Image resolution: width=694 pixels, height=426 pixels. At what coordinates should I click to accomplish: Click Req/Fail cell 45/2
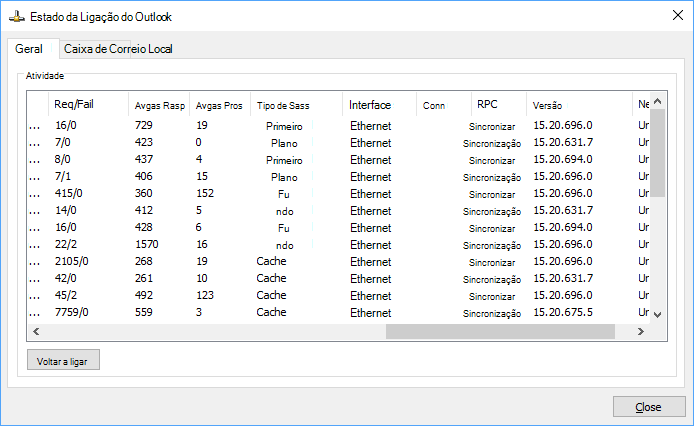[66, 295]
